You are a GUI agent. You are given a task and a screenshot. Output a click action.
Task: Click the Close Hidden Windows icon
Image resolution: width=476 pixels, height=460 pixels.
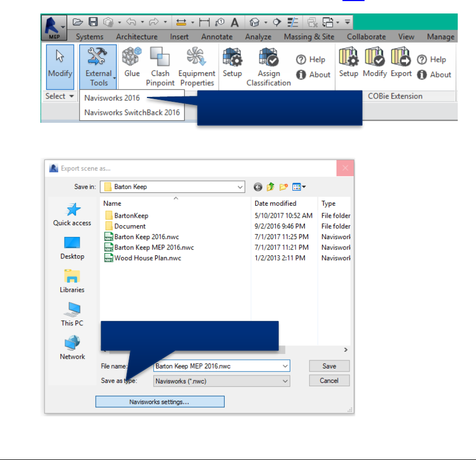[312, 22]
